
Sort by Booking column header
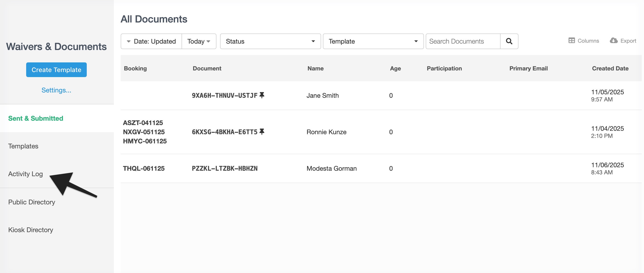(135, 68)
